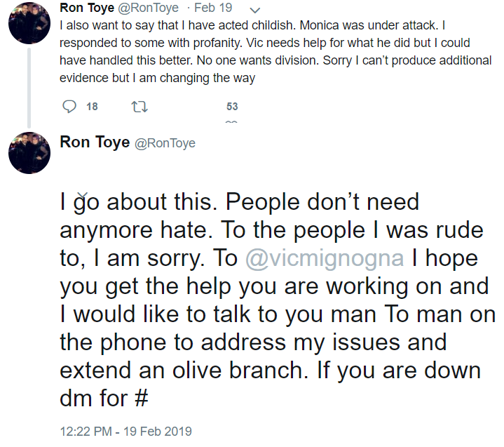The image size is (504, 447).
Task: Click the 18 replies count
Action: point(92,107)
